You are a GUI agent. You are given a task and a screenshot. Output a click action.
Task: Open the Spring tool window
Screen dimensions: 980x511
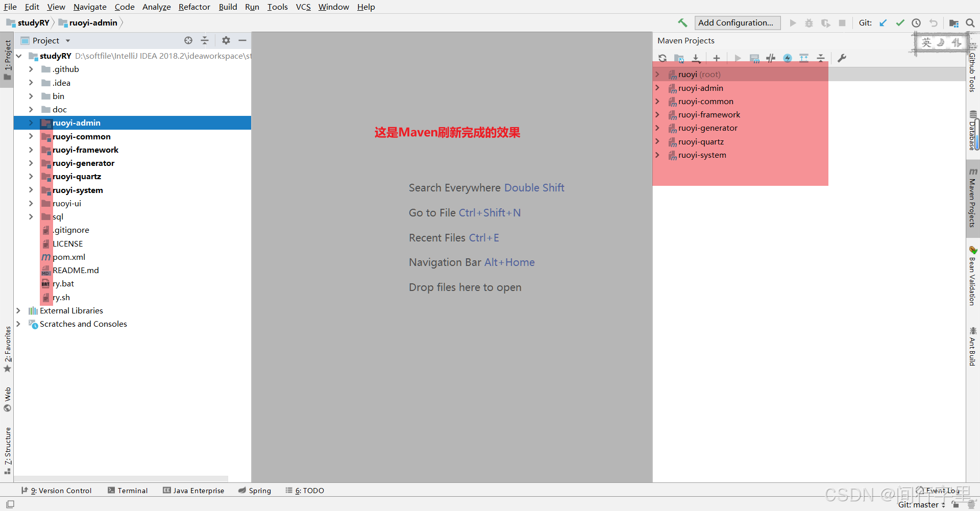(x=255, y=491)
